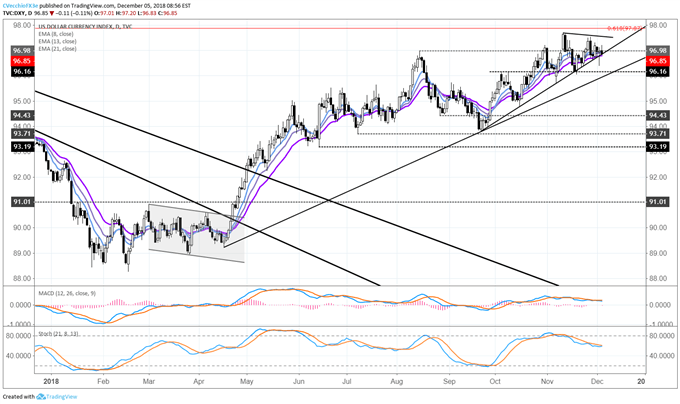680x404 pixels.
Task: Click the 'EMA (21, close)' indicator label
Action: (57, 49)
